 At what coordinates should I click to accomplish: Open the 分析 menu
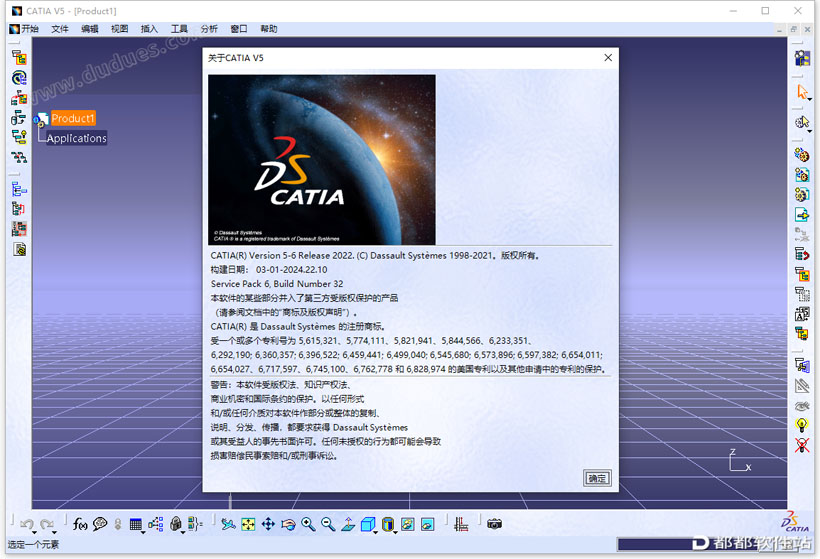(209, 29)
